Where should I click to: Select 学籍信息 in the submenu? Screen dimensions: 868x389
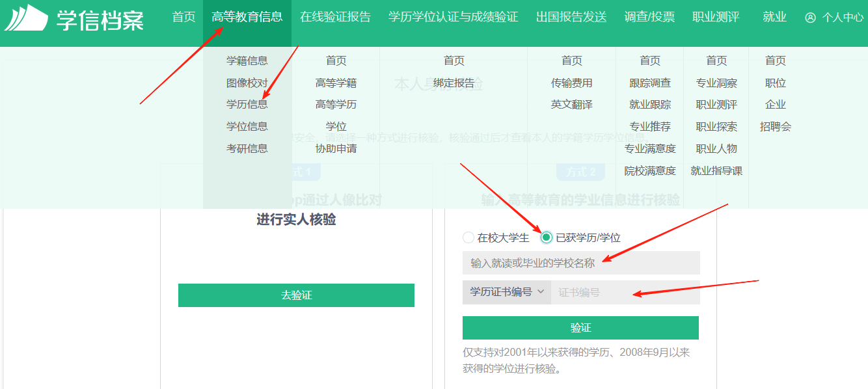coord(247,60)
